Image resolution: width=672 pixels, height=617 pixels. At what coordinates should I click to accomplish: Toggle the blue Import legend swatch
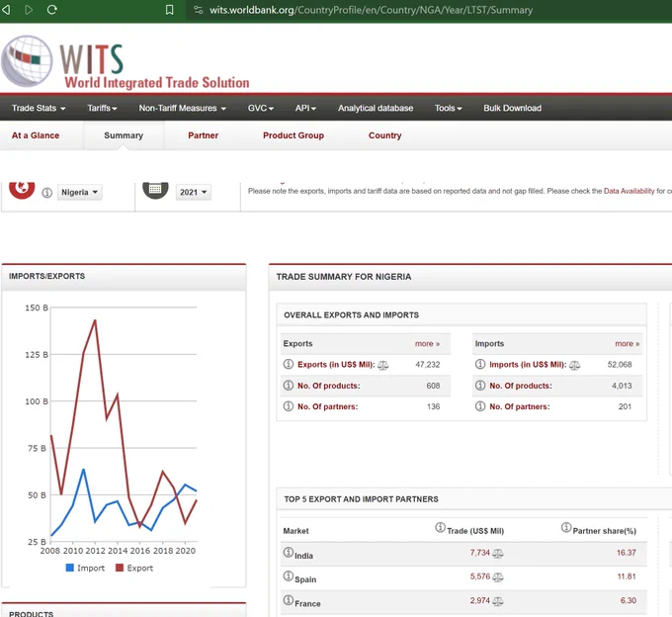pyautogui.click(x=70, y=568)
